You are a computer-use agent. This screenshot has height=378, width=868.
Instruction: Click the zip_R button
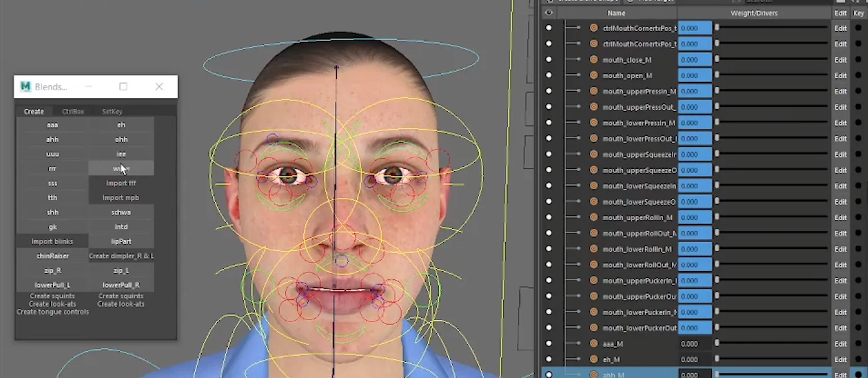coord(53,271)
